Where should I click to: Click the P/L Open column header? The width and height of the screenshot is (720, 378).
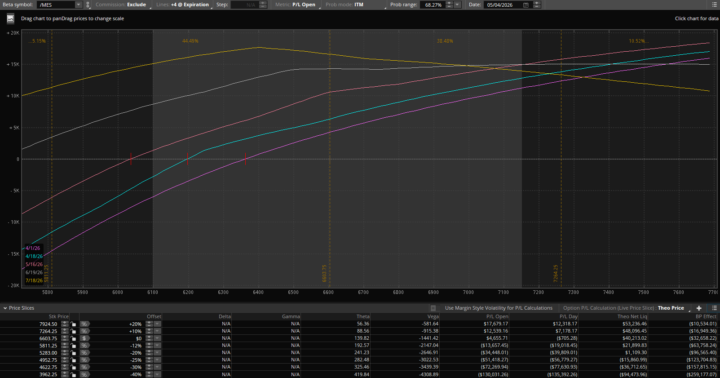click(498, 316)
